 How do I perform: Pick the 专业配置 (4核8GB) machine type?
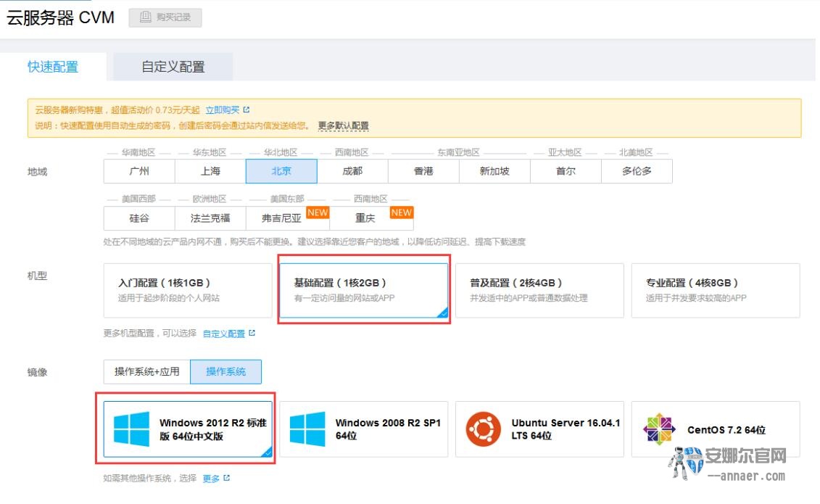point(716,290)
